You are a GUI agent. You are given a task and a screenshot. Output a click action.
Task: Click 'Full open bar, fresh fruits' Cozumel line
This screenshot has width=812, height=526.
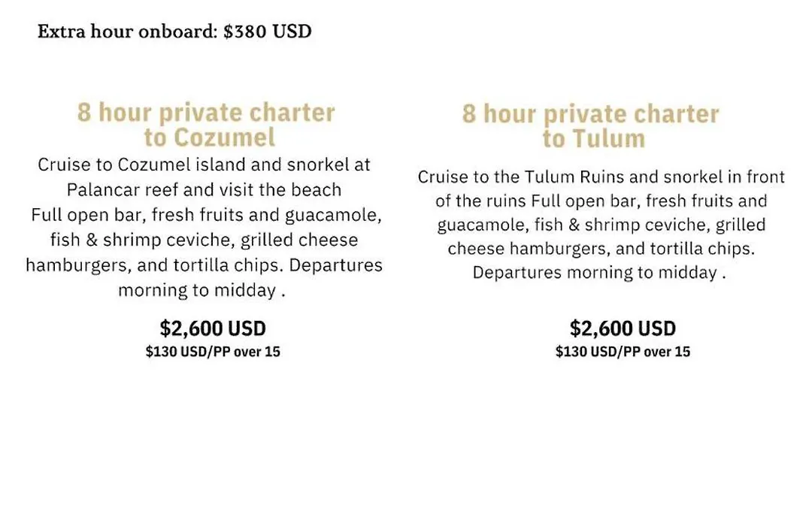[206, 215]
